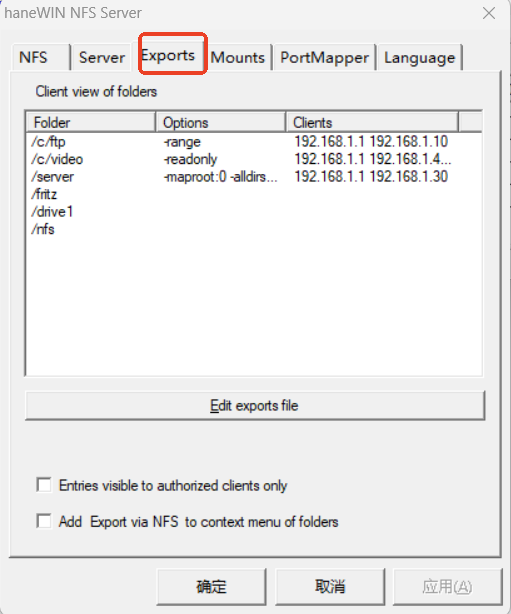
Task: Open the Server tab
Action: [102, 58]
